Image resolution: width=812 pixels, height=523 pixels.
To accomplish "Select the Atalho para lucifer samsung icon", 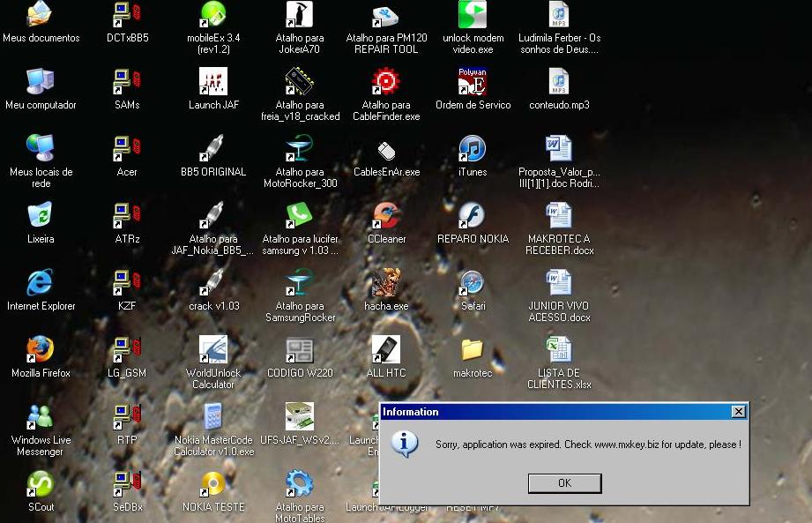I will coord(300,215).
